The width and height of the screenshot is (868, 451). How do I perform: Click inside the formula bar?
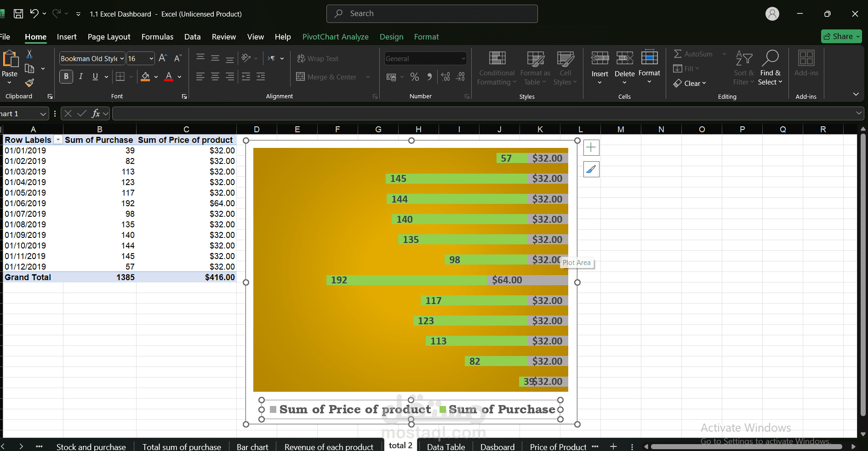[x=487, y=113]
